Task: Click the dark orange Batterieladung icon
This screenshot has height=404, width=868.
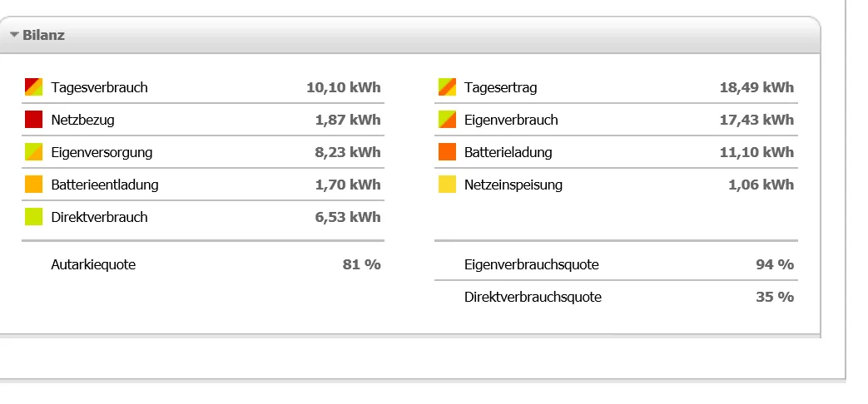Action: [447, 152]
